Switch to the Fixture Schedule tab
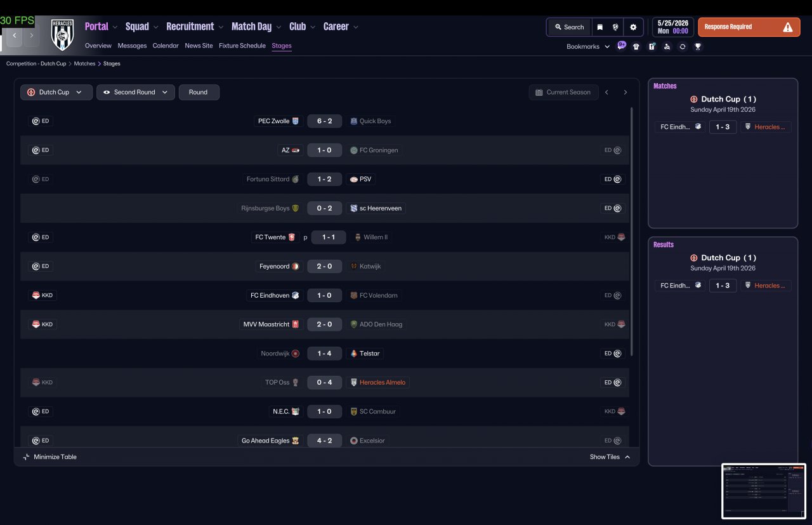Screen dimensions: 812x525 click(242, 46)
